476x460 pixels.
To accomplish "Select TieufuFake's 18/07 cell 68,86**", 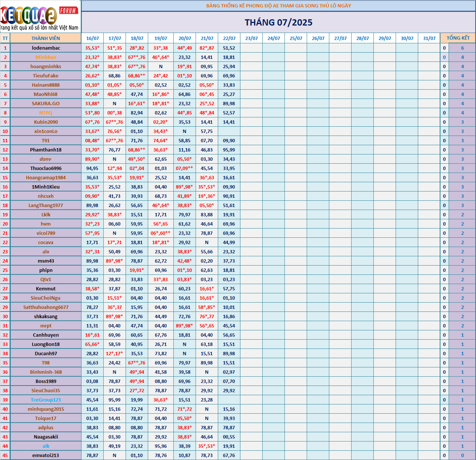I will coord(137,76).
